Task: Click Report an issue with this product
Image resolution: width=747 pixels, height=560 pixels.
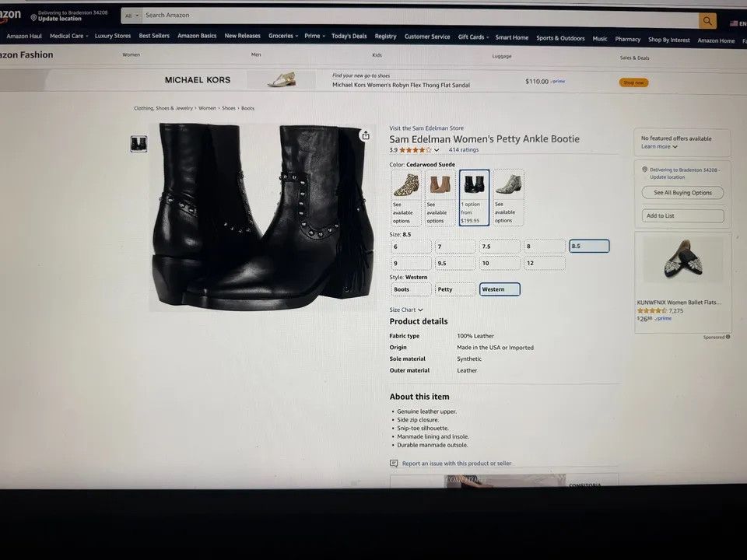Action: (x=457, y=464)
